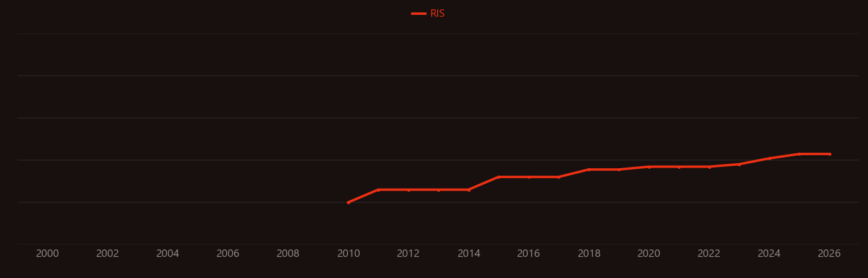Click the 2014 data point on RIS line
This screenshot has width=868, height=278.
coord(469,189)
